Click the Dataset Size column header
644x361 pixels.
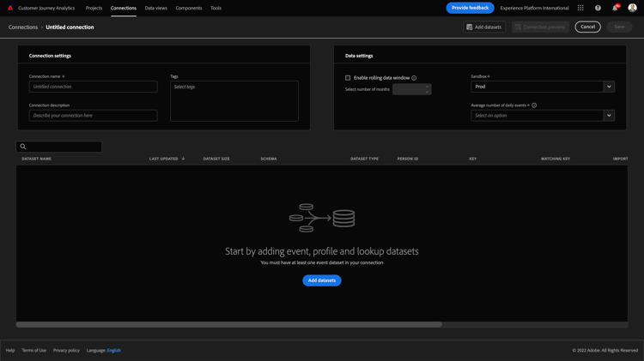pos(216,159)
